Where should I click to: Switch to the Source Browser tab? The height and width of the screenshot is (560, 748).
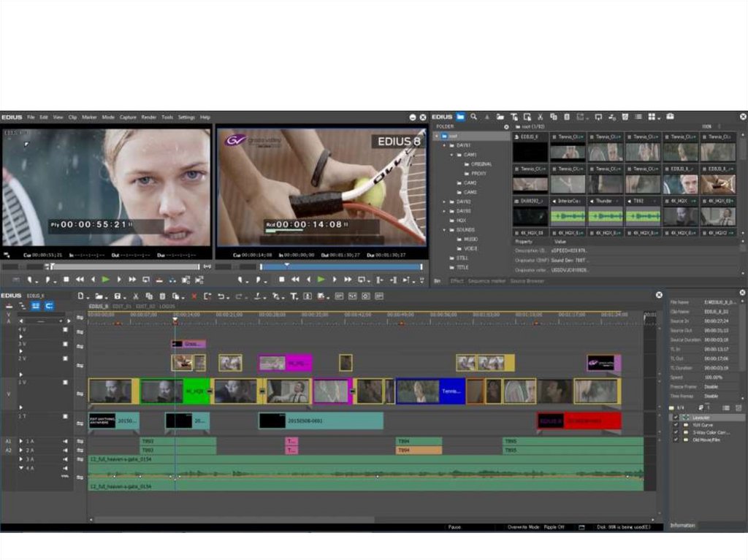(x=527, y=281)
